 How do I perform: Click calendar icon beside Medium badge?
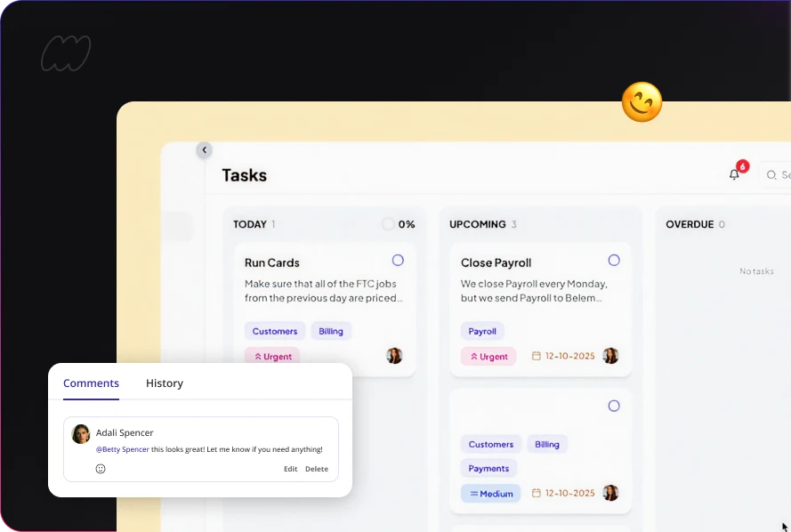537,493
